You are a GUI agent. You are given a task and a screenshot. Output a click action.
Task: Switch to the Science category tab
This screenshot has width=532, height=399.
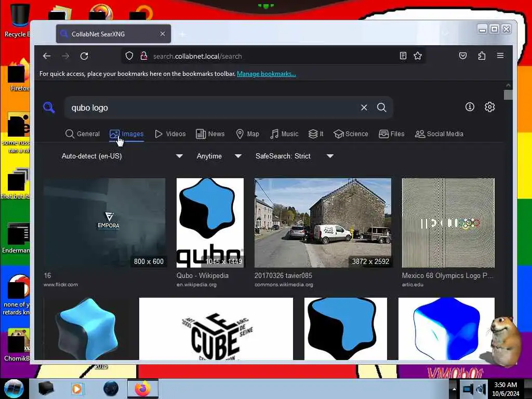[351, 134]
